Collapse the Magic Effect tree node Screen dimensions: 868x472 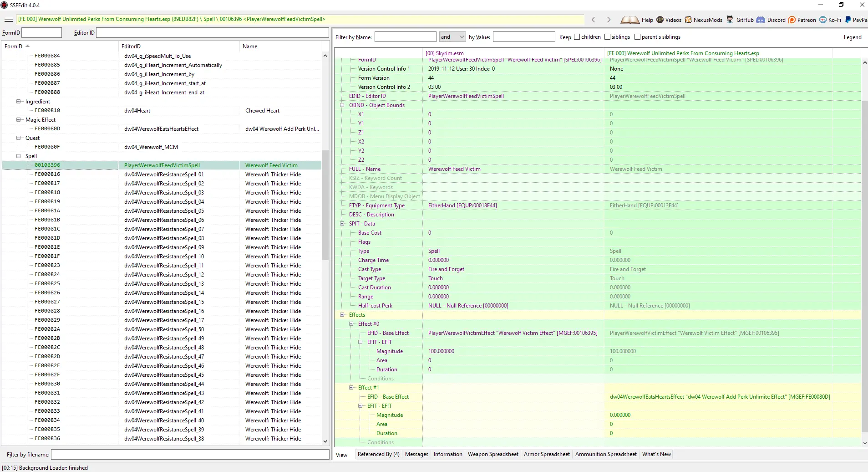pyautogui.click(x=19, y=120)
